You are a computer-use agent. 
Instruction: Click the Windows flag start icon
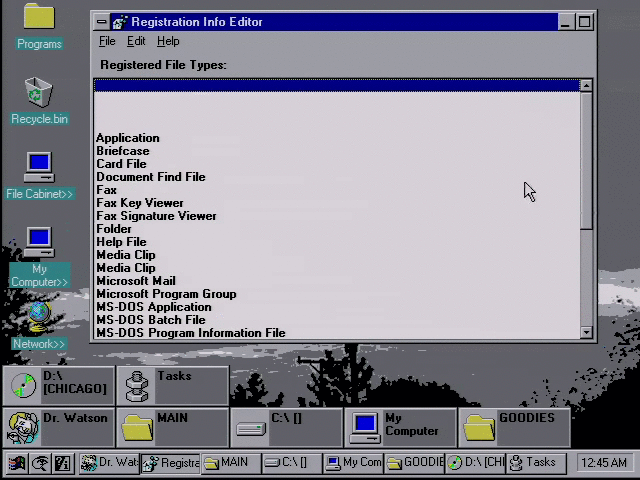click(x=16, y=463)
